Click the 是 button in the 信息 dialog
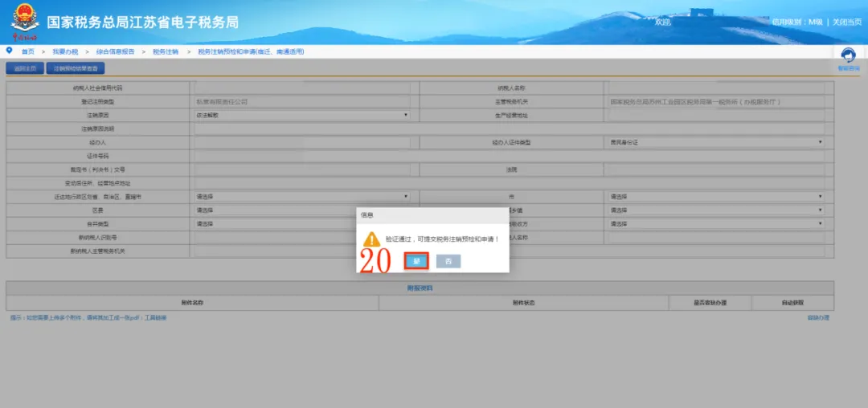Screen dimensions: 868x408 click(416, 261)
